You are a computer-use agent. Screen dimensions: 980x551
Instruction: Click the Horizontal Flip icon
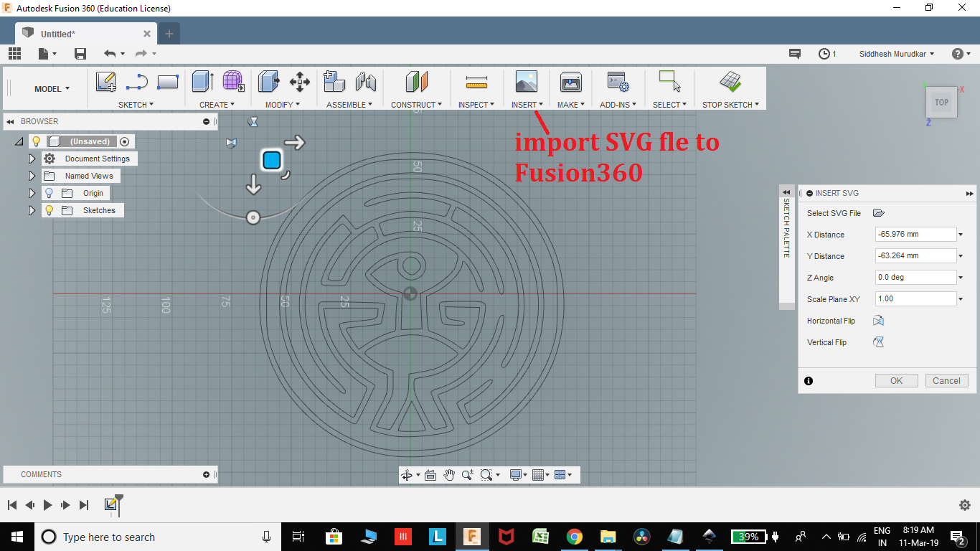coord(878,321)
